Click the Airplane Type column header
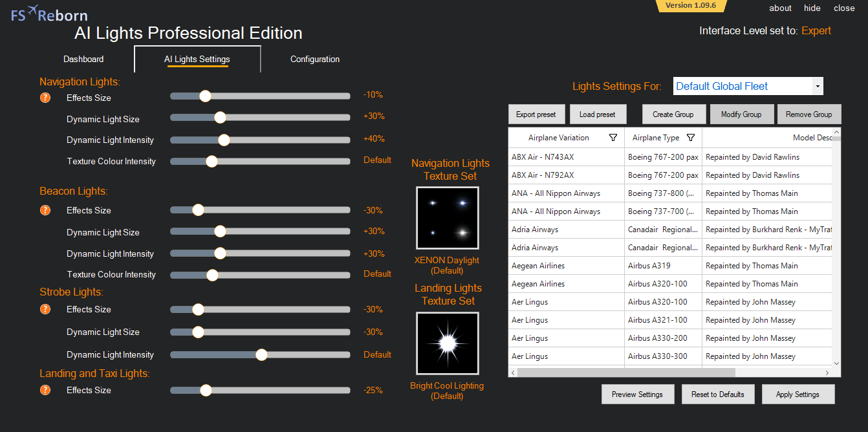The image size is (868, 432). [x=663, y=137]
